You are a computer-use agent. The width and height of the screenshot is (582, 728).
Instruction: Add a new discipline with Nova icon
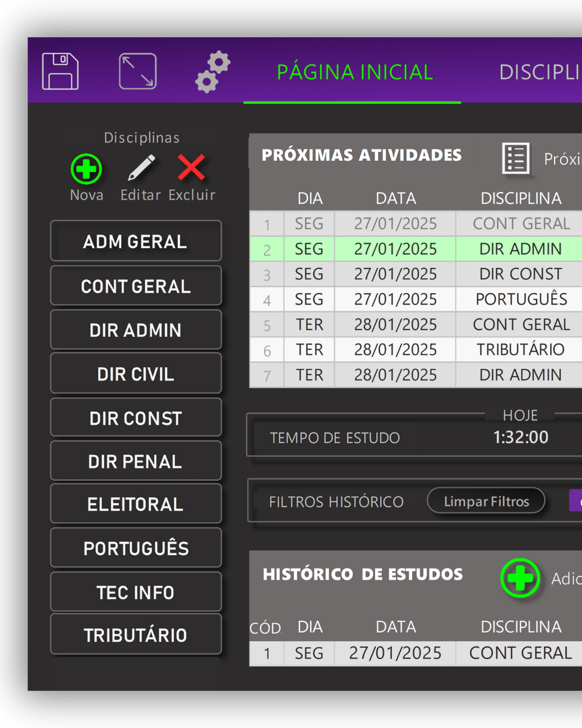click(86, 169)
